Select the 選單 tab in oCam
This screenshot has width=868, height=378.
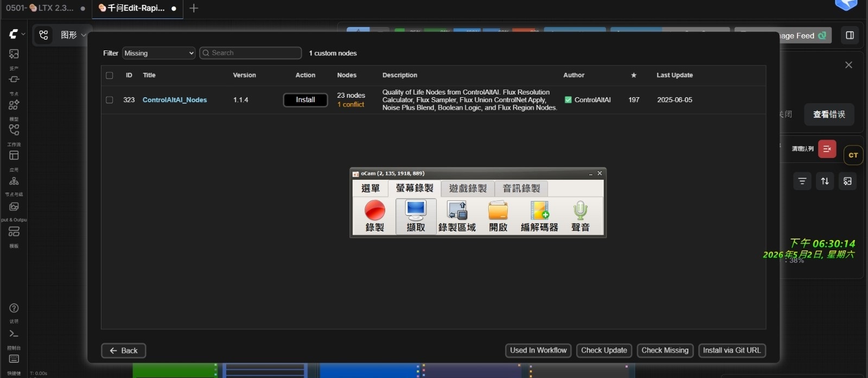tap(371, 188)
